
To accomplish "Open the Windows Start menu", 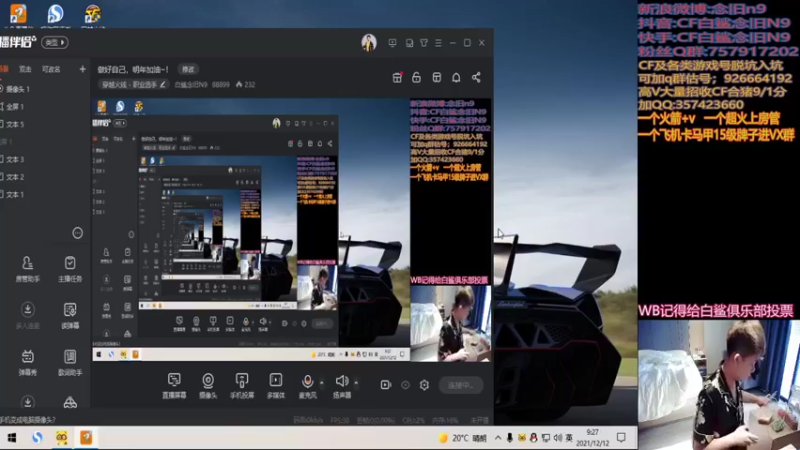I will click(12, 438).
